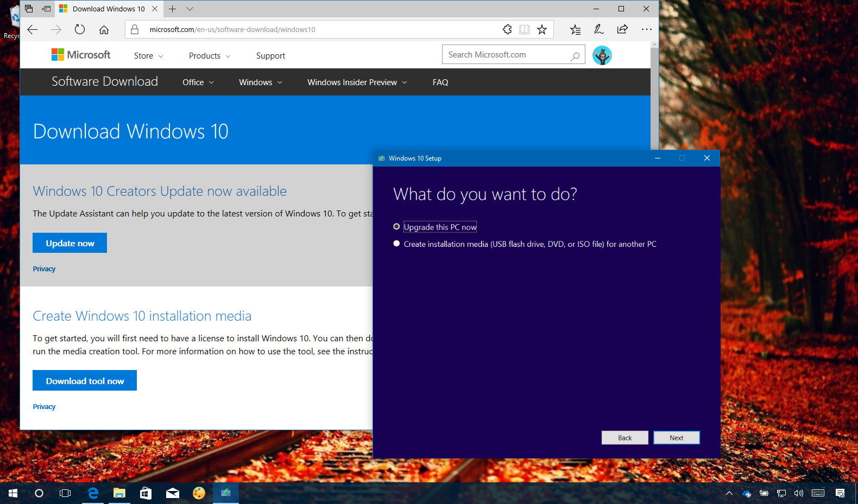
Task: Click the site padlock icon
Action: [x=135, y=30]
